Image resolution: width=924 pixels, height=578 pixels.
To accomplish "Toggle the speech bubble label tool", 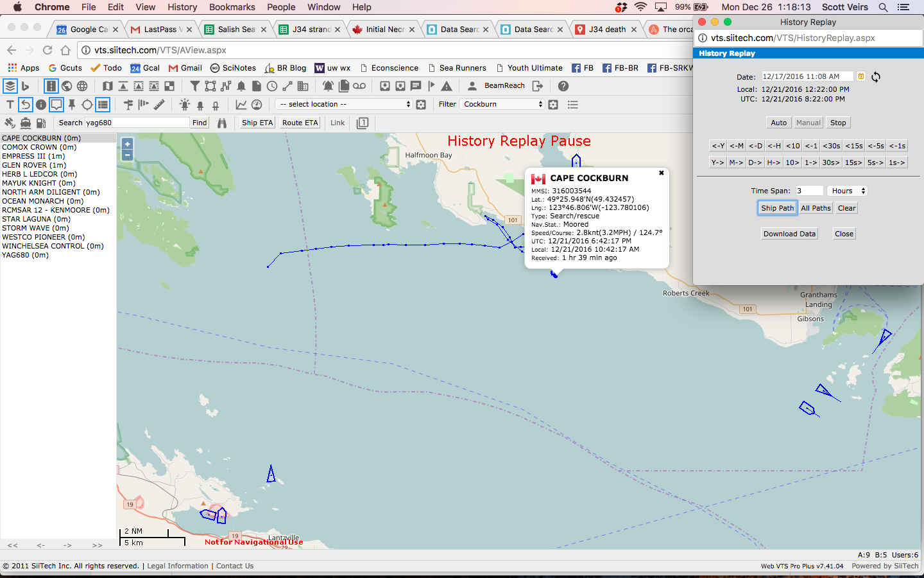I will pos(56,105).
